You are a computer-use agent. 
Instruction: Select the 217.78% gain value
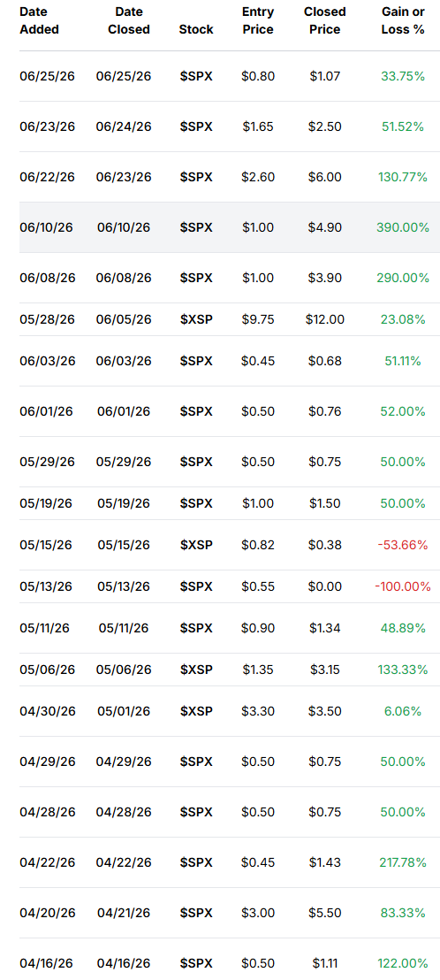click(x=403, y=862)
